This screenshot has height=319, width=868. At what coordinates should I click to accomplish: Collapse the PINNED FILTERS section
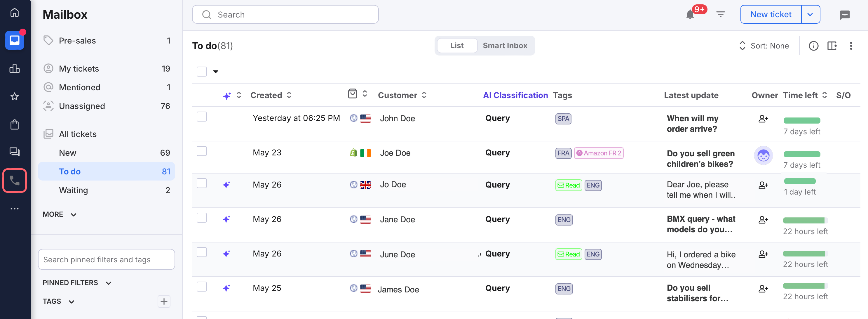click(x=77, y=282)
